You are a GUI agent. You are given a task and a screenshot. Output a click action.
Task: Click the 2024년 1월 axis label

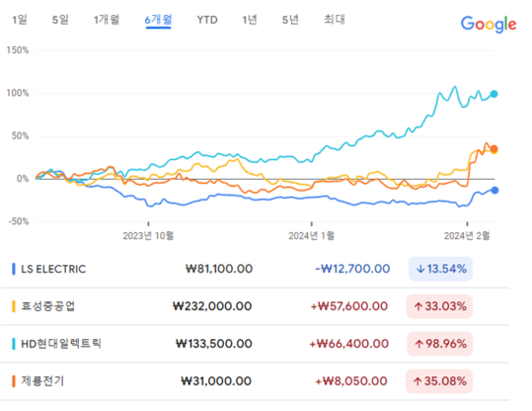click(x=312, y=236)
